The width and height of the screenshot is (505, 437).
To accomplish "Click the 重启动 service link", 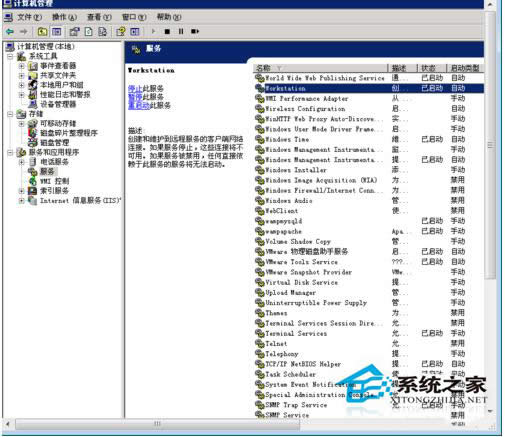I will click(139, 105).
